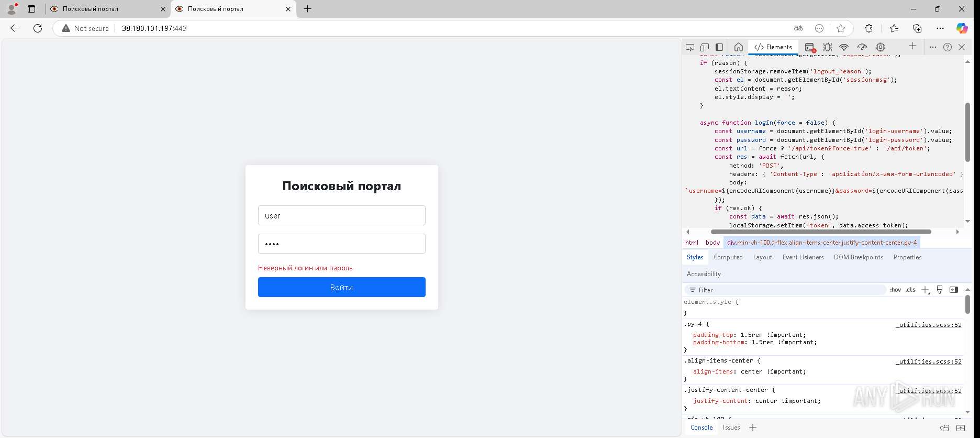This screenshot has height=438, width=980.
Task: Go back with the browser back arrow
Action: (x=15, y=28)
